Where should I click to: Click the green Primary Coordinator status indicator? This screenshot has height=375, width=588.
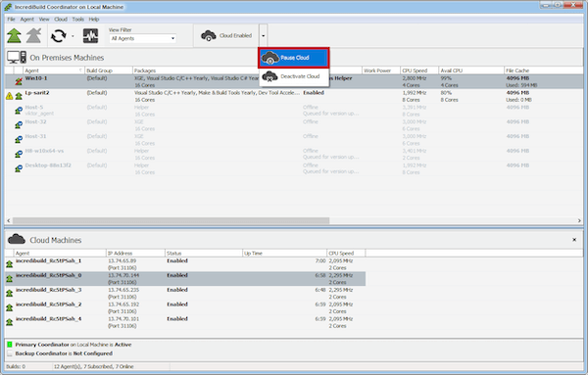point(10,345)
